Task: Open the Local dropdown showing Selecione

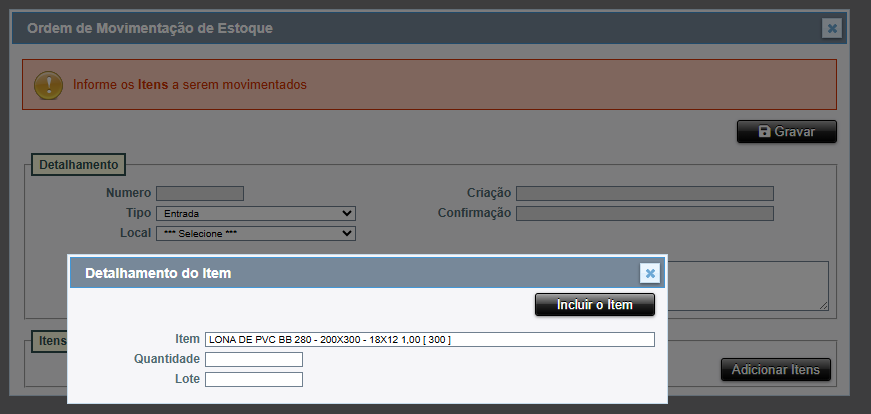Action: click(256, 233)
